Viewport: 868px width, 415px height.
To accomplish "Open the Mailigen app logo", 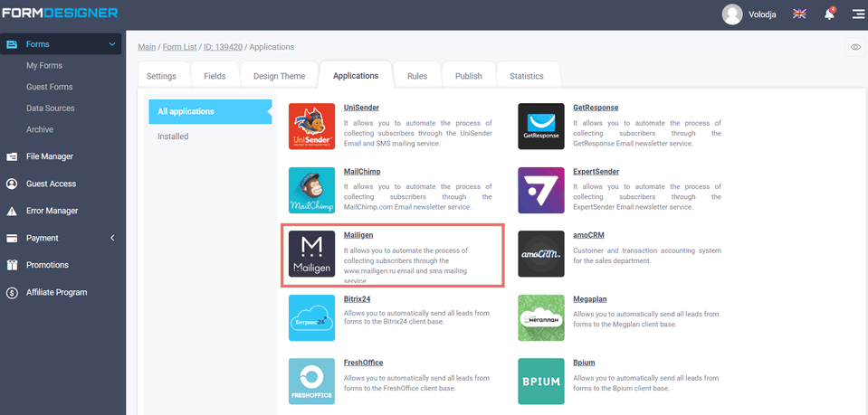I will pos(311,254).
